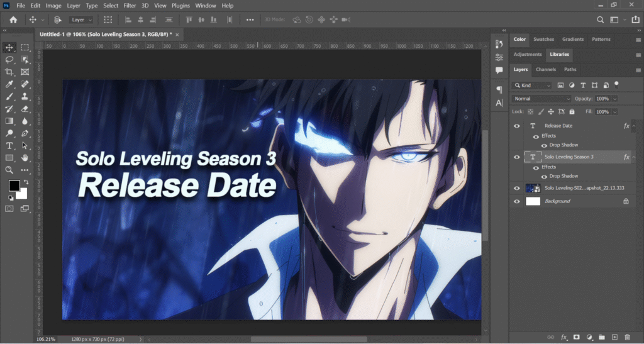
Task: Add a layer mask
Action: (x=576, y=337)
